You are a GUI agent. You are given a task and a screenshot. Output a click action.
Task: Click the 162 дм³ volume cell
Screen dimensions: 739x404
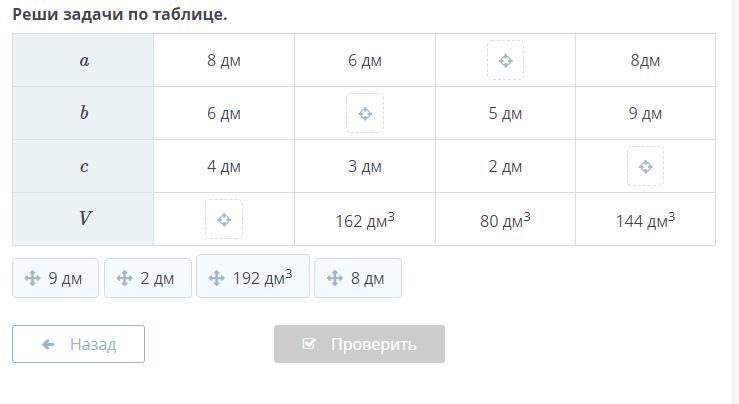click(x=365, y=220)
